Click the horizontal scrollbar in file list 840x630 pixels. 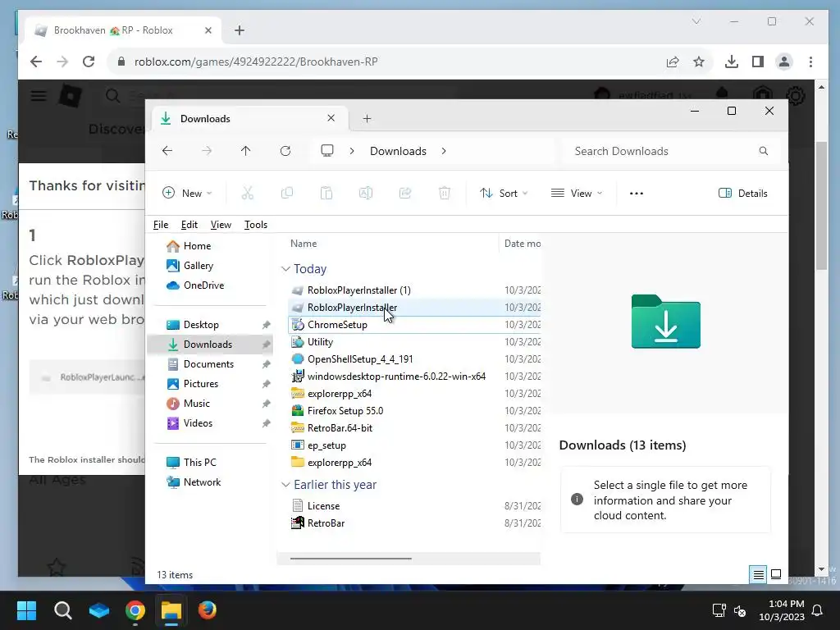pyautogui.click(x=351, y=558)
